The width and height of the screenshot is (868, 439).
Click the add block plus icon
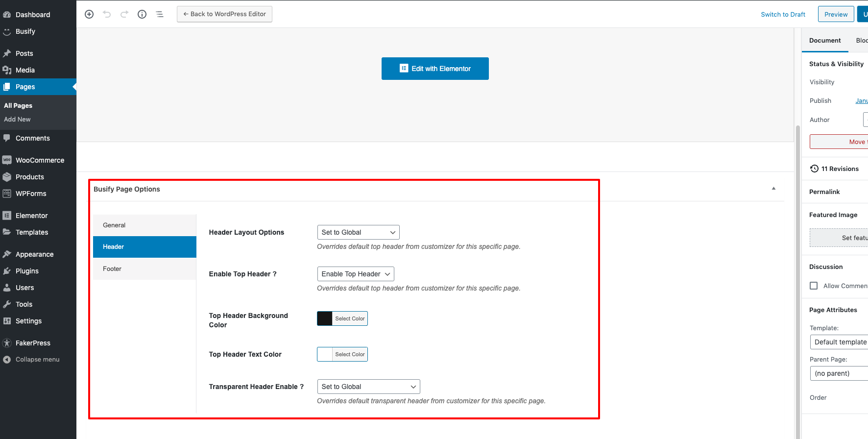click(89, 14)
